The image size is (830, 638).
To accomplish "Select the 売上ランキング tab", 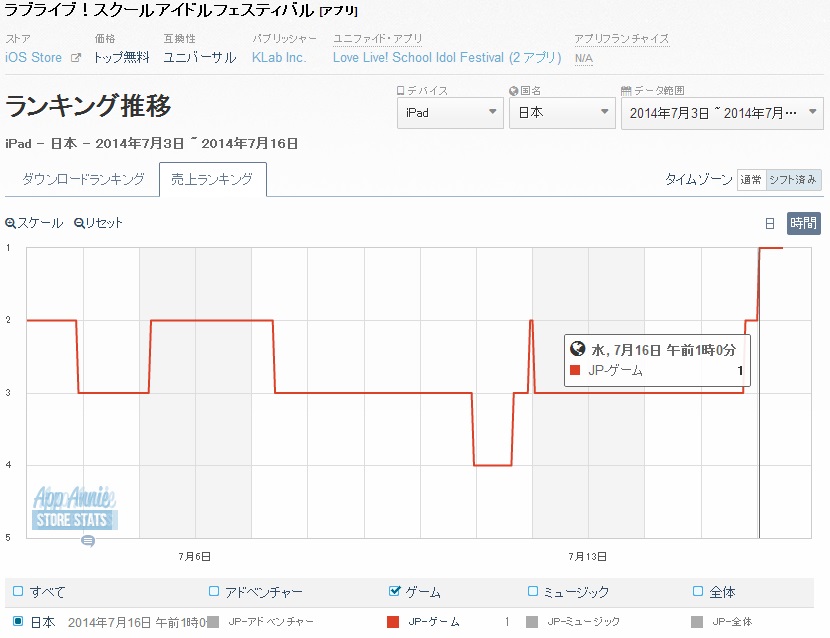I will [212, 179].
